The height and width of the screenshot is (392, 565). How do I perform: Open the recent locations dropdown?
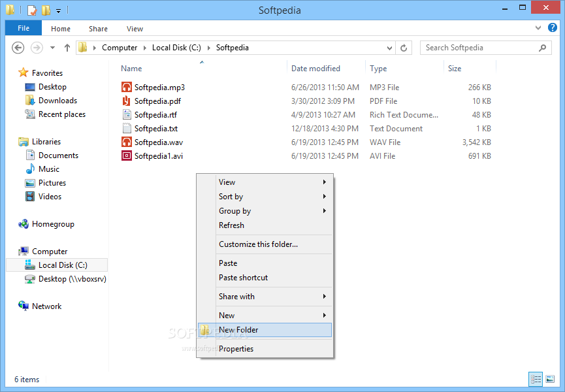(53, 48)
